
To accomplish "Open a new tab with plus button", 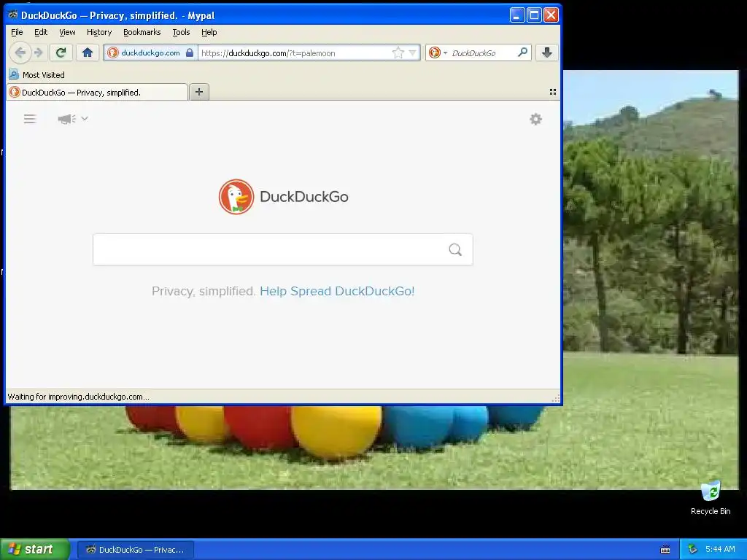I will tap(199, 92).
